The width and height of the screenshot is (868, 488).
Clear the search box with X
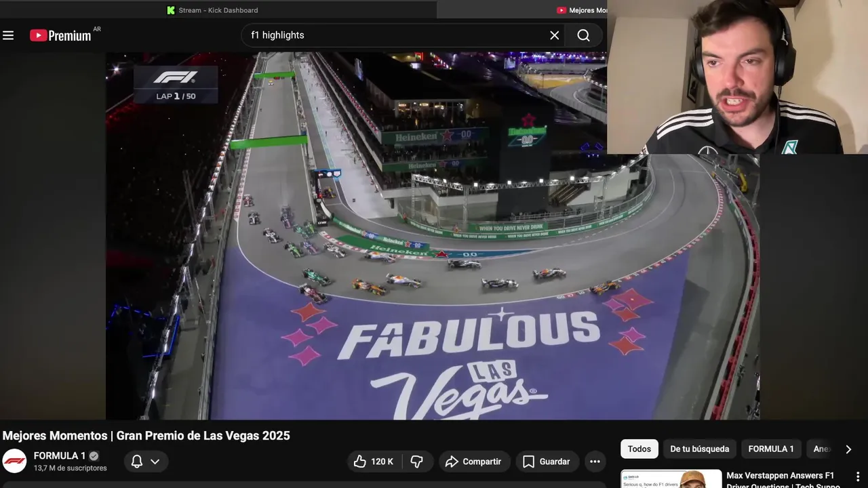(x=555, y=35)
